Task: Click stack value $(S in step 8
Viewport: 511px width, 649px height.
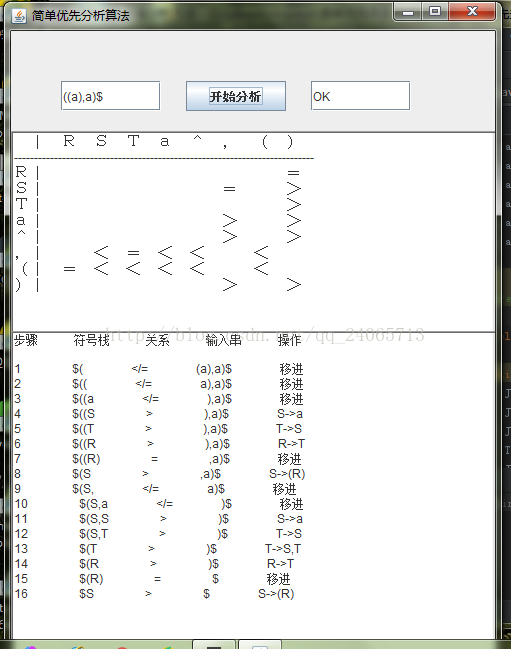Action: click(x=82, y=474)
